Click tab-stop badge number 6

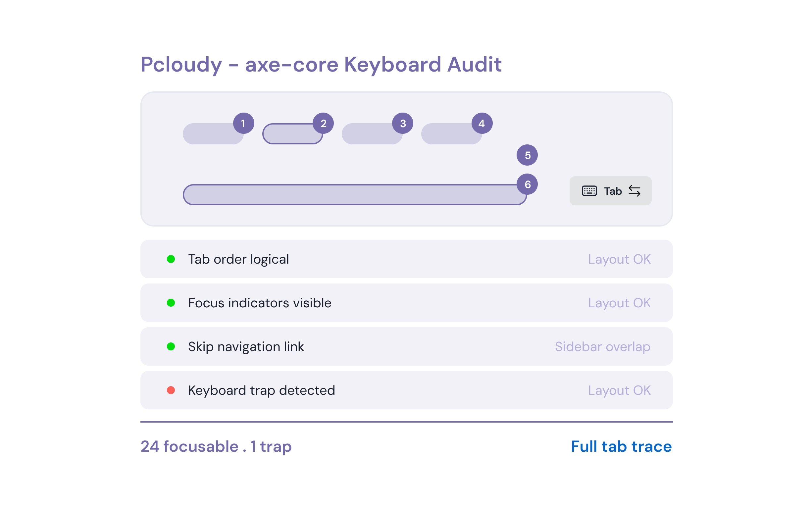(x=528, y=184)
